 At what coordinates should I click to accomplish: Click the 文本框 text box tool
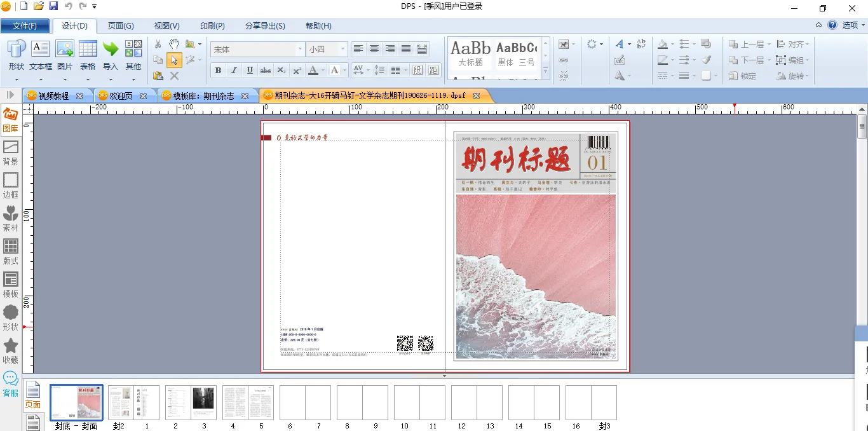[x=41, y=55]
